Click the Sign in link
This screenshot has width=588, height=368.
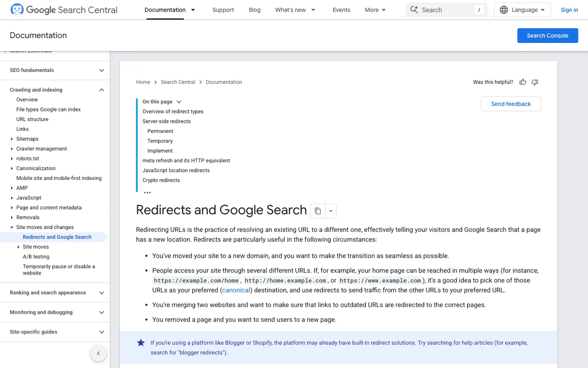[569, 10]
